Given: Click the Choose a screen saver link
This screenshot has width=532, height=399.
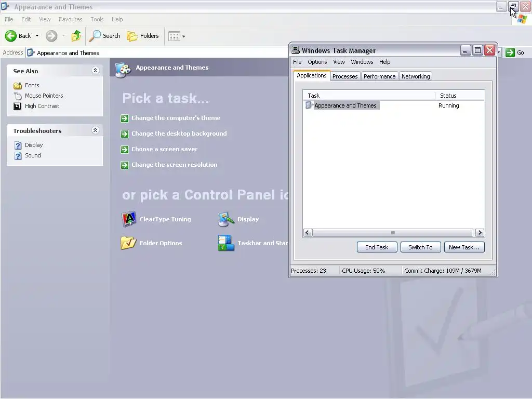Looking at the screenshot, I should pos(164,149).
